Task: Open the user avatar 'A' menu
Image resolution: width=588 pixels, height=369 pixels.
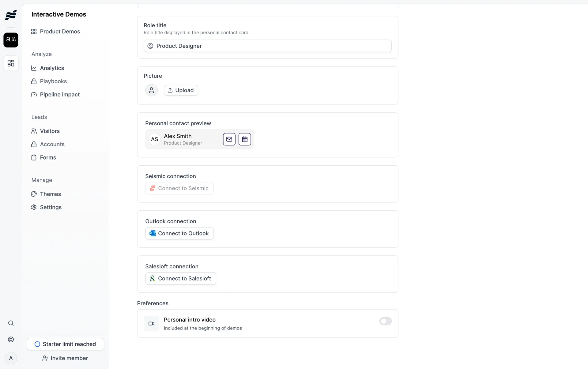Action: point(11,358)
